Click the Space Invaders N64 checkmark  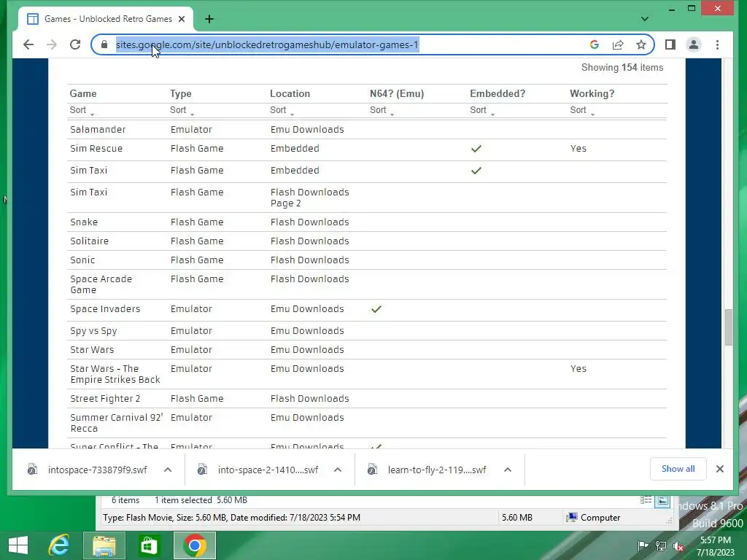tap(376, 309)
